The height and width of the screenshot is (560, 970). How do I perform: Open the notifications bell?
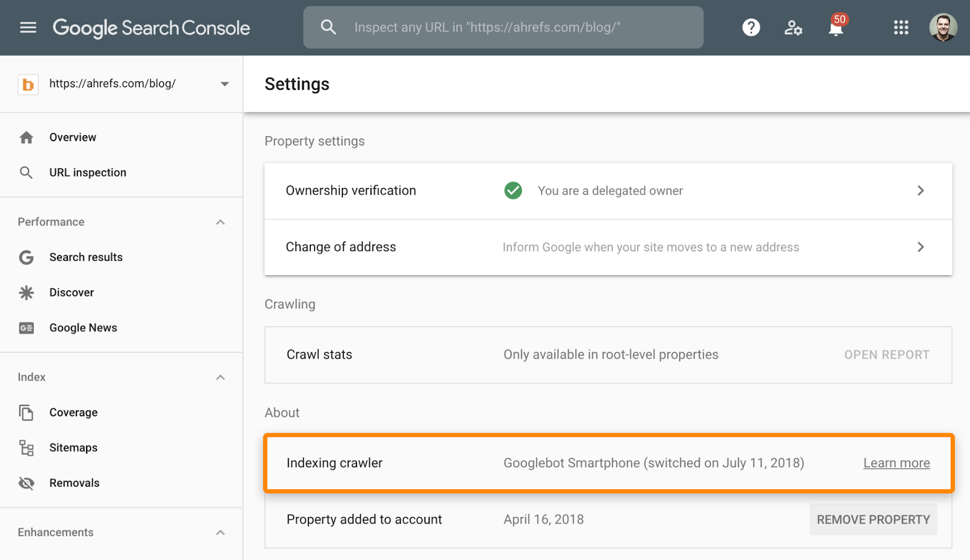[836, 28]
